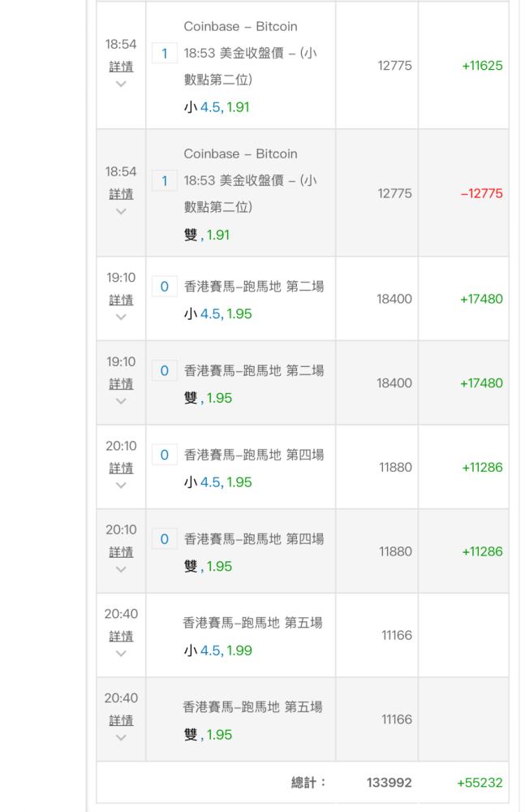Click the -12775 loss amount
The height and width of the screenshot is (812, 525).
coord(481,194)
